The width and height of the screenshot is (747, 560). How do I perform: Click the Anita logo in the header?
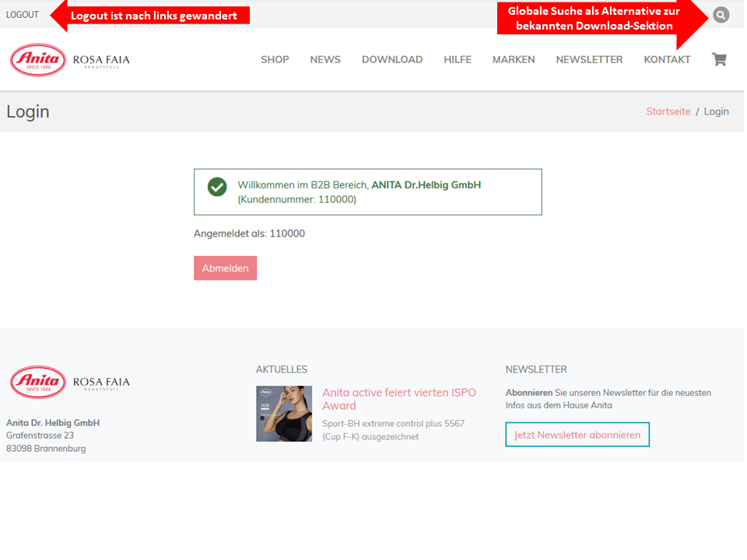click(x=38, y=60)
